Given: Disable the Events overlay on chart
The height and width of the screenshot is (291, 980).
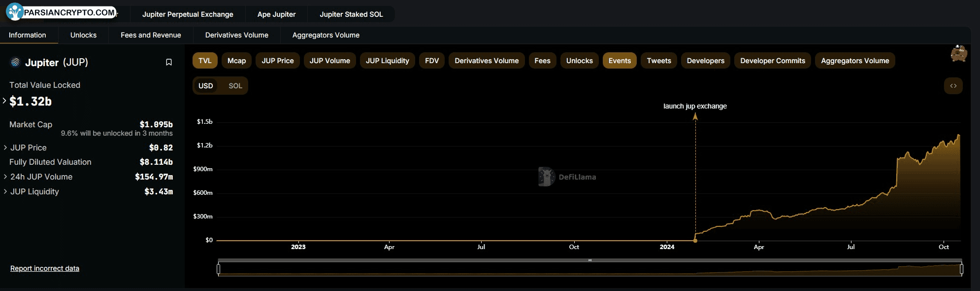Looking at the screenshot, I should [x=620, y=61].
